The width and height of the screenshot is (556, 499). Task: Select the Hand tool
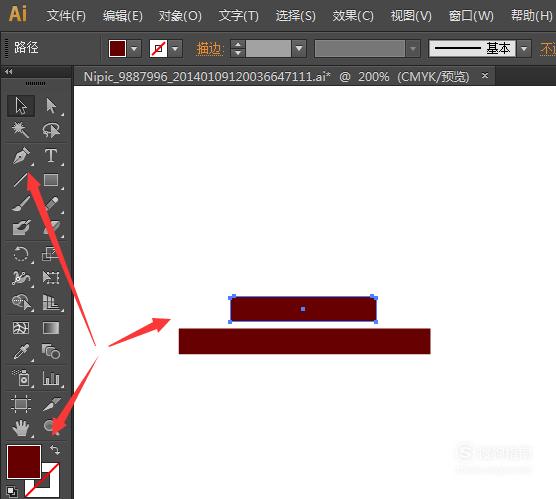coord(21,428)
